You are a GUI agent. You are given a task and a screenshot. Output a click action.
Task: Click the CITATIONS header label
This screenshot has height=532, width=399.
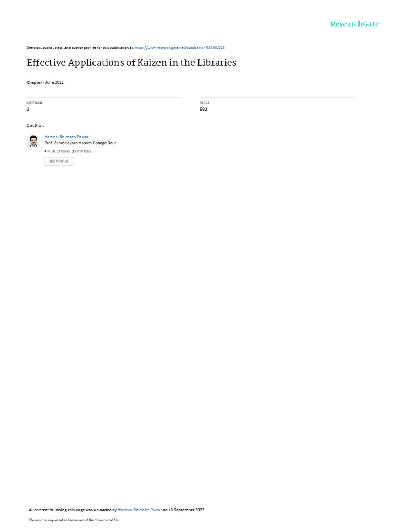(x=35, y=103)
